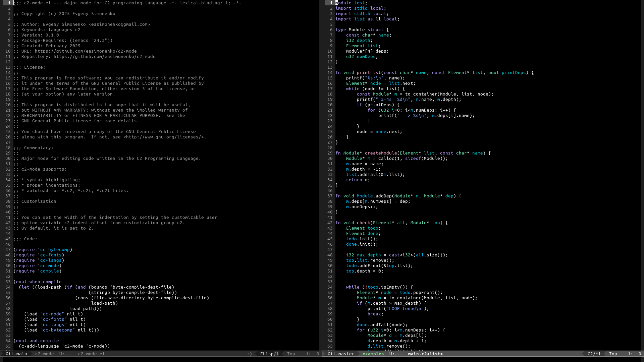Click the c2-mode.el buffer name in mode line
Screen dimensions: 644x362
(91, 354)
